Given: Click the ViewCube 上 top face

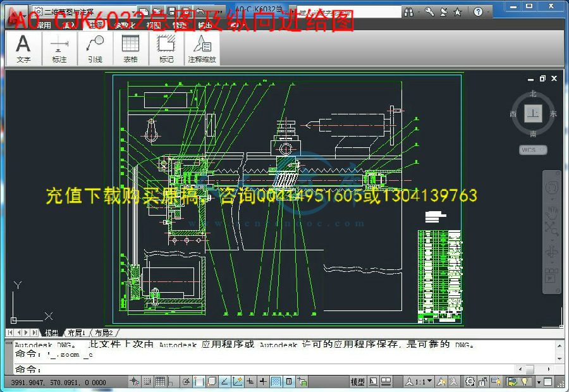Looking at the screenshot, I should coord(533,114).
